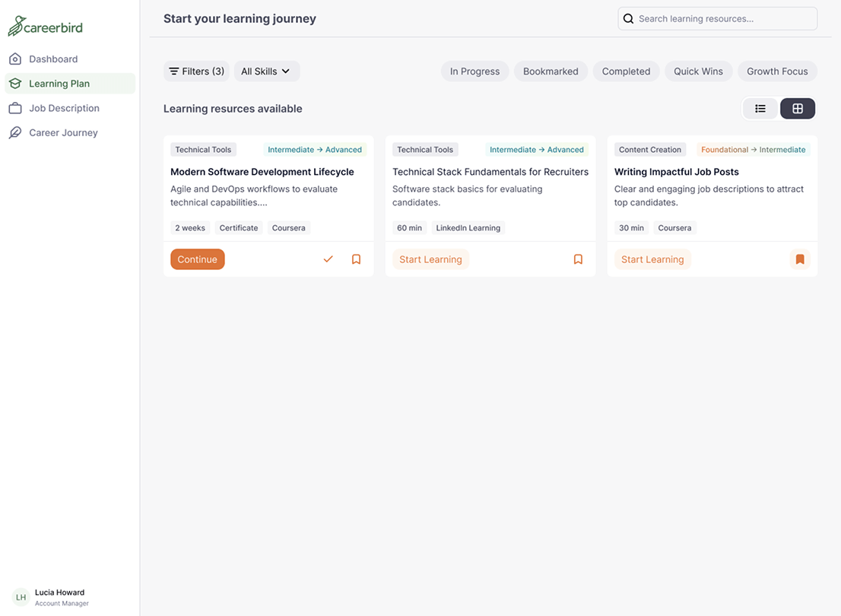Image resolution: width=841 pixels, height=616 pixels.
Task: Continue the Modern Software Development Lifecycle course
Action: [x=197, y=259]
